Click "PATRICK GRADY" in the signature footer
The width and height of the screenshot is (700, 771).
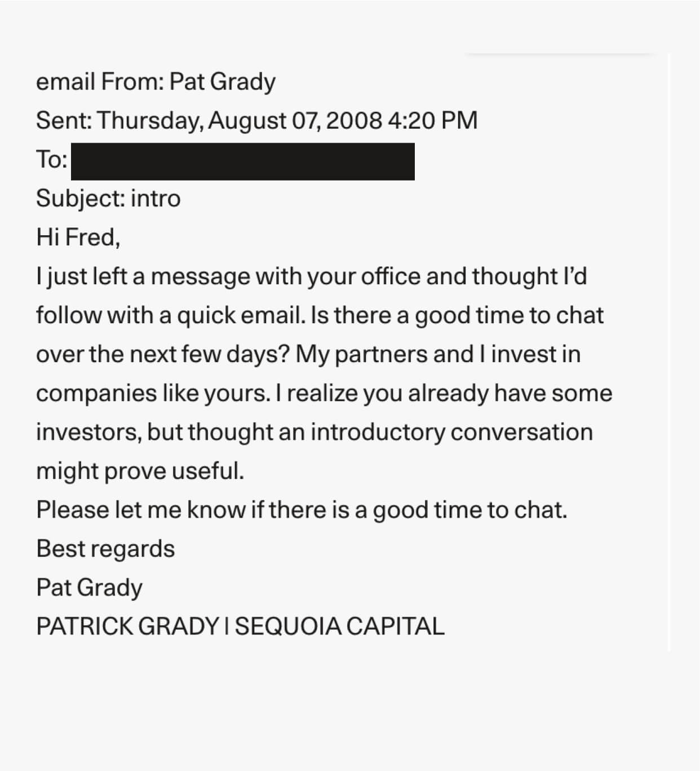[x=127, y=627]
